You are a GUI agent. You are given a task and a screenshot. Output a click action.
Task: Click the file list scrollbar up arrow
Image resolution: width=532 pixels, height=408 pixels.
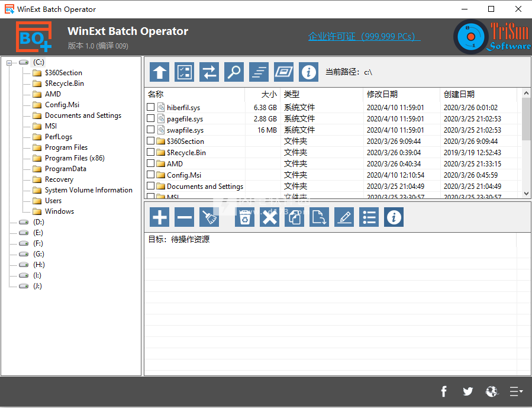[526, 93]
